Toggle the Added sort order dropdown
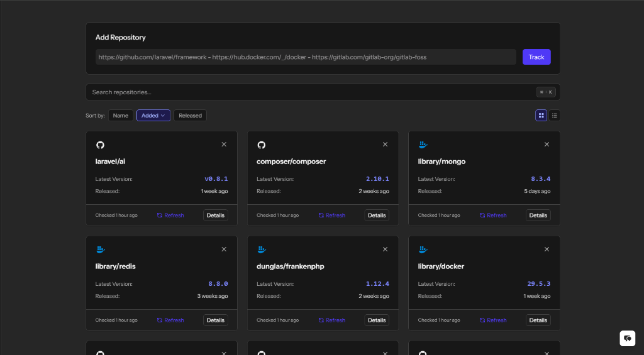The image size is (644, 355). (x=153, y=116)
